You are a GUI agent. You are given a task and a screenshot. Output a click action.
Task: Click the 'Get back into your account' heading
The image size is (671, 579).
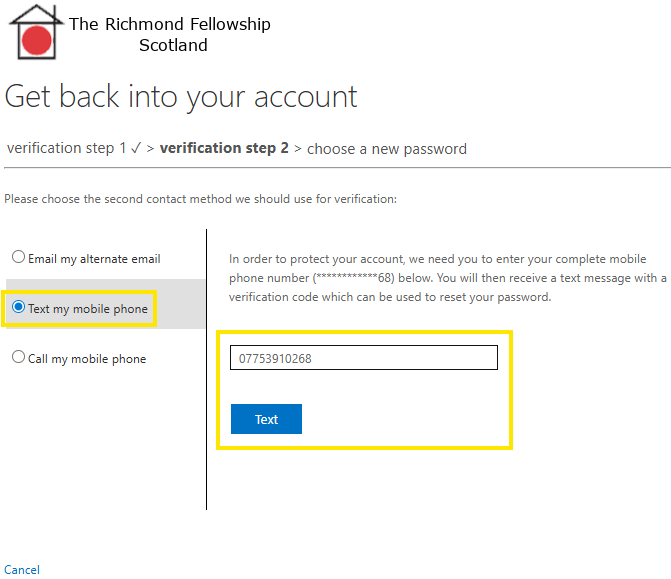181,96
